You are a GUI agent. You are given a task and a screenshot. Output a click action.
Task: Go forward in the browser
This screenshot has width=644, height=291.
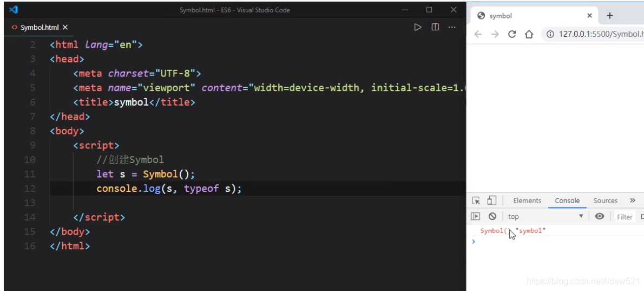point(495,34)
